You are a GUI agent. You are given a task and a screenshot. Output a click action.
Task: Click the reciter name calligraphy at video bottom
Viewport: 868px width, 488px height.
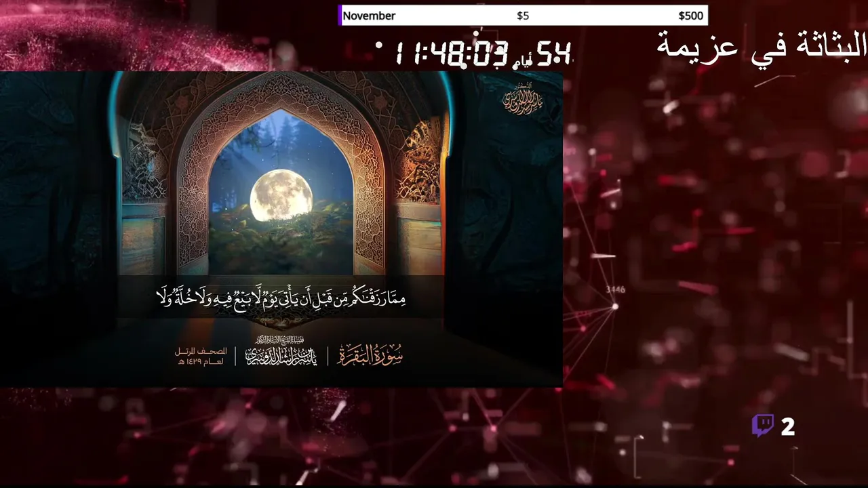click(x=281, y=352)
